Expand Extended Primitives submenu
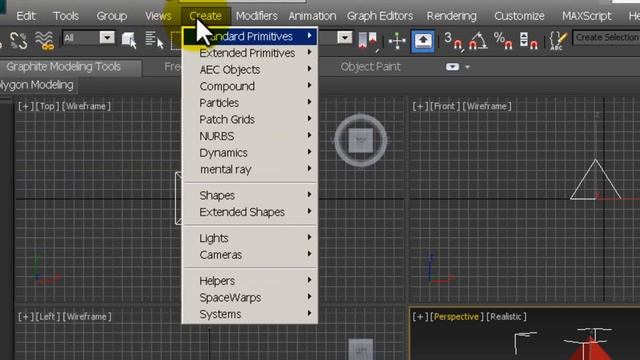The image size is (640, 360). coord(250,53)
